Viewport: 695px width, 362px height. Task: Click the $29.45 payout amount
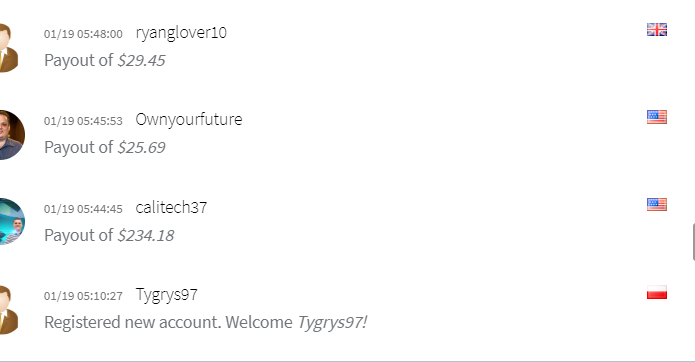[141, 60]
